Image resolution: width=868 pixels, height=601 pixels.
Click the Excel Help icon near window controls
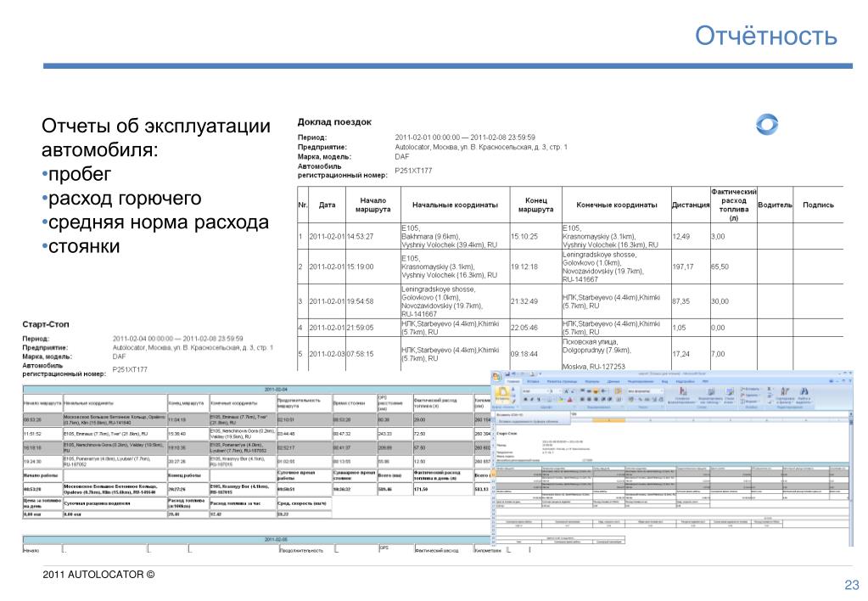click(831, 381)
